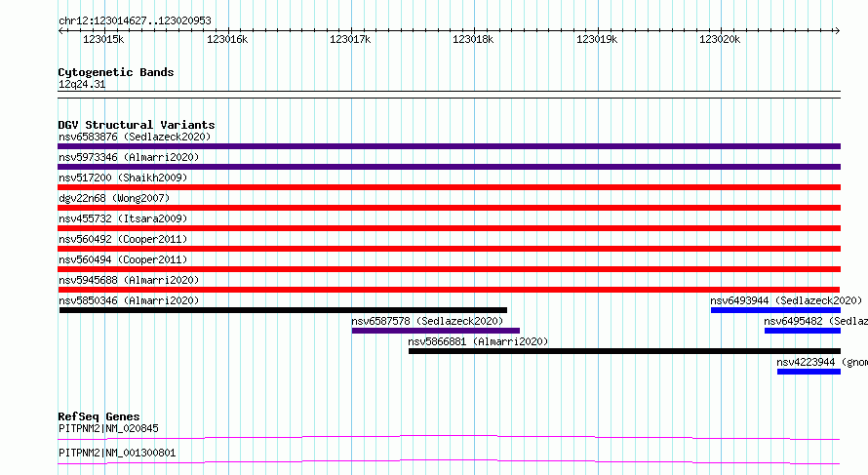This screenshot has height=475, width=868.
Task: Open the dgv22n68 (Wong2007) label
Action: tap(114, 198)
